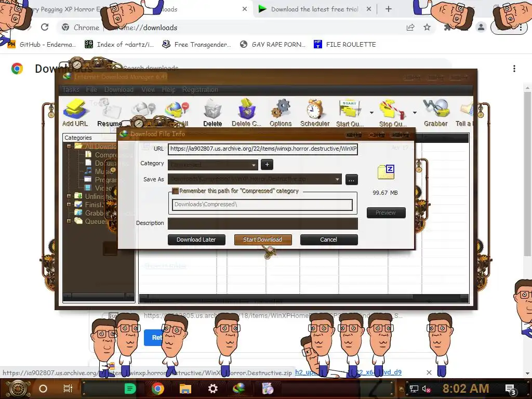The width and height of the screenshot is (532, 399).
Task: Open the Stop Queue dropdown arrow
Action: click(x=415, y=113)
